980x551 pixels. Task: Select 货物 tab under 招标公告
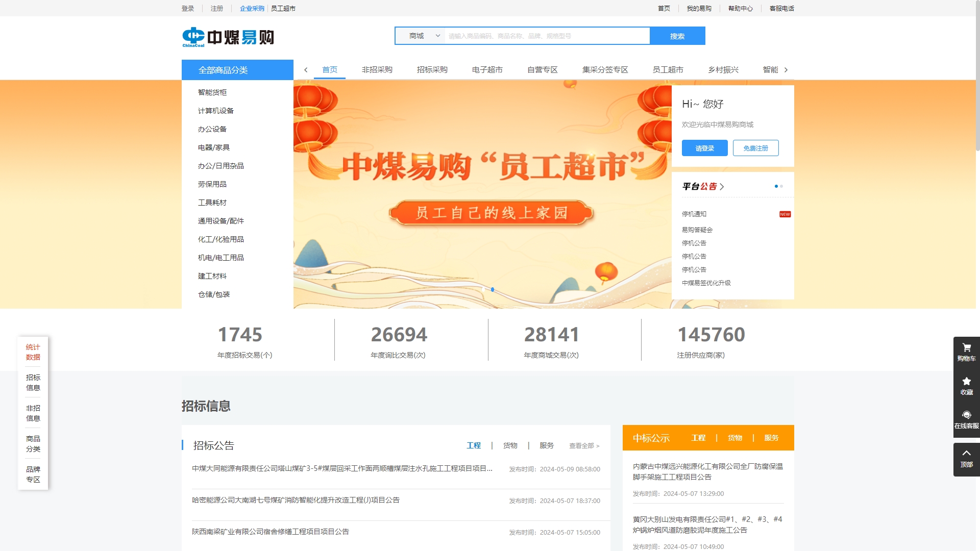pyautogui.click(x=510, y=445)
